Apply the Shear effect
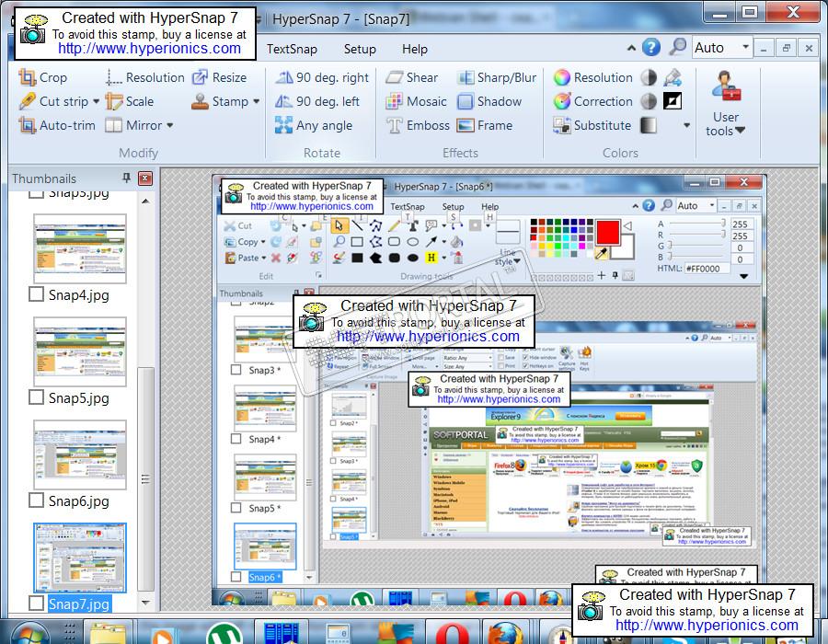The height and width of the screenshot is (644, 828). coord(412,77)
